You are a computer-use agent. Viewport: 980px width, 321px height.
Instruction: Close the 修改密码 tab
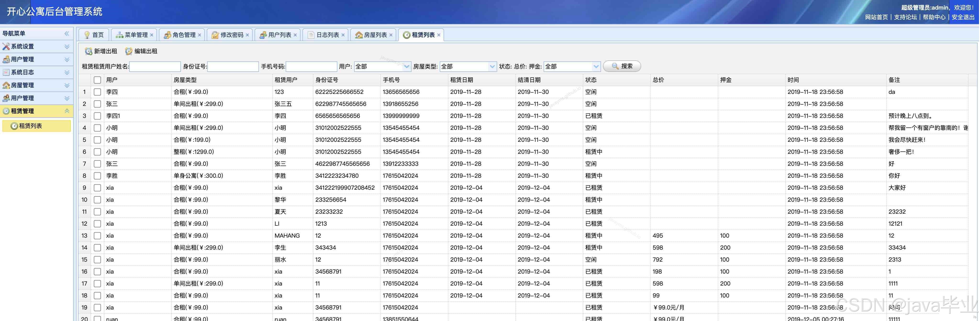pyautogui.click(x=247, y=35)
